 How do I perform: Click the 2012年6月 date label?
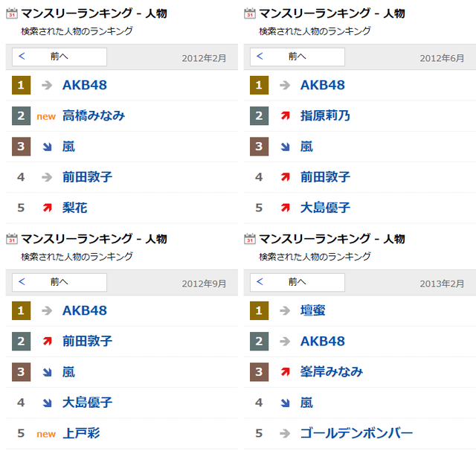coord(442,58)
